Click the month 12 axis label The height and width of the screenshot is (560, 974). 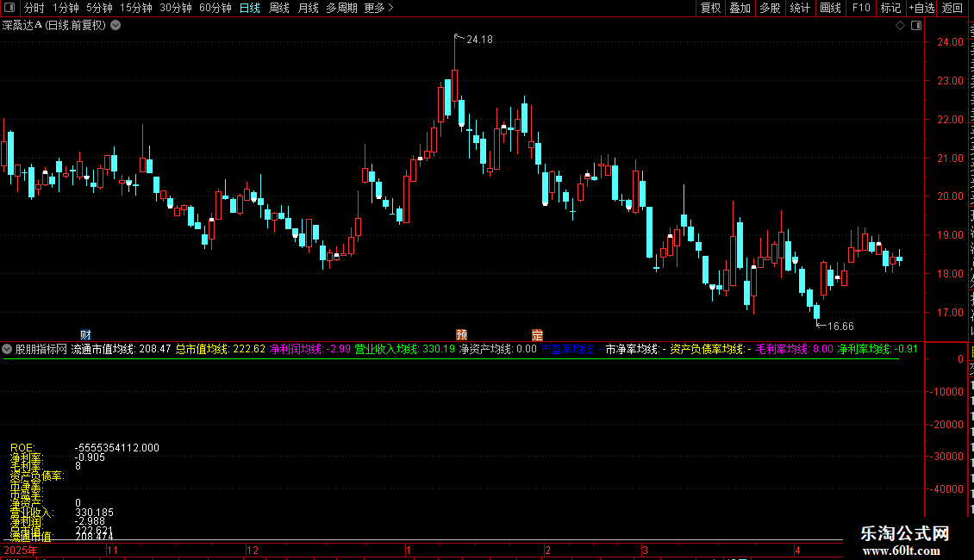click(x=253, y=551)
